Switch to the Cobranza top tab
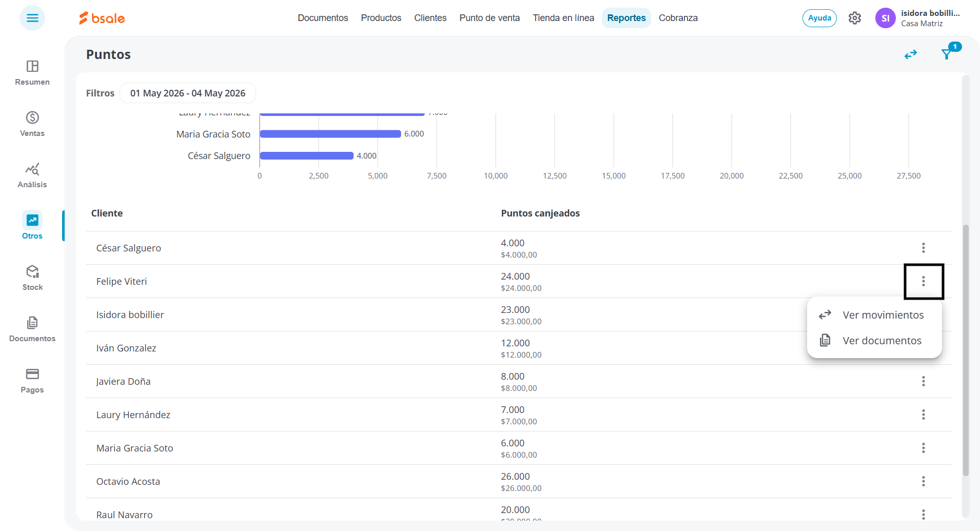The image size is (980, 531). click(678, 18)
